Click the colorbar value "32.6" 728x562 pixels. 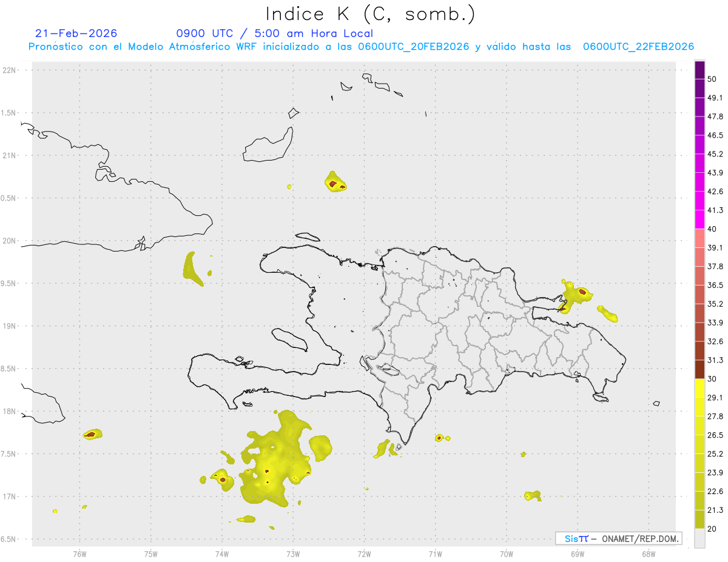coord(715,341)
